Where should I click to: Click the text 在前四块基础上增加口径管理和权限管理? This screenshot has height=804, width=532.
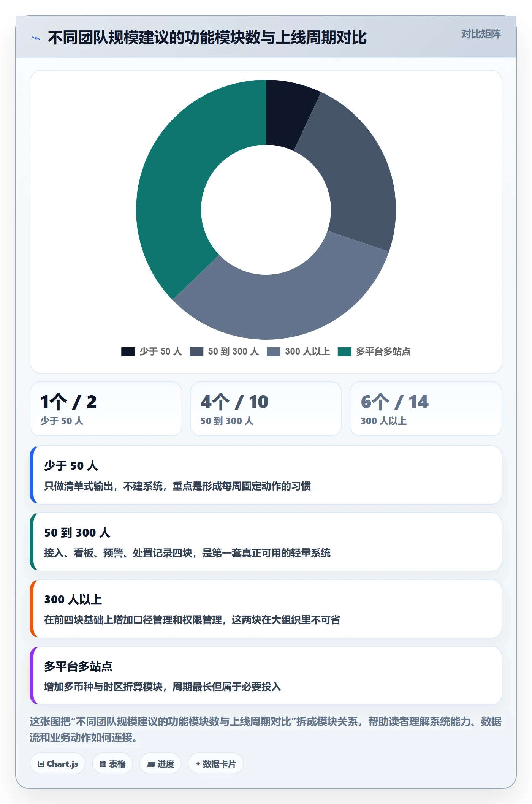[133, 620]
